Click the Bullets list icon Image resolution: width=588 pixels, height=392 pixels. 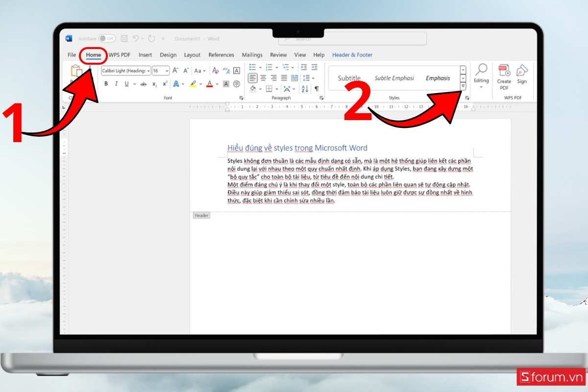tap(253, 67)
